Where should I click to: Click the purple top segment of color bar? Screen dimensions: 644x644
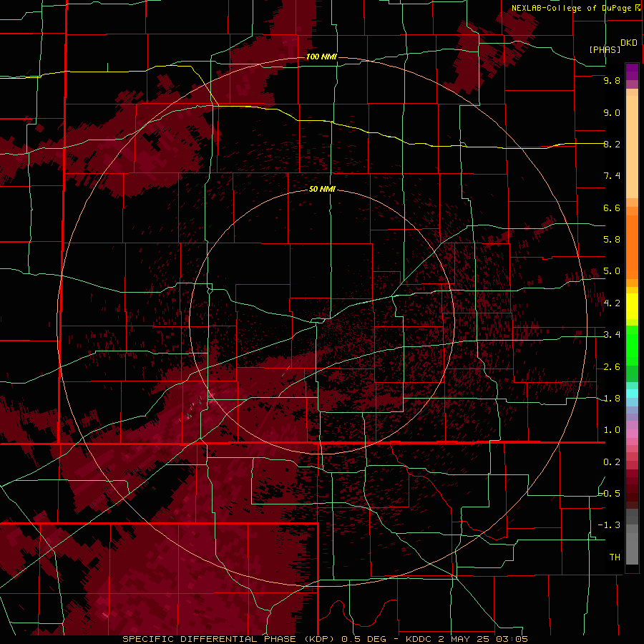click(632, 72)
